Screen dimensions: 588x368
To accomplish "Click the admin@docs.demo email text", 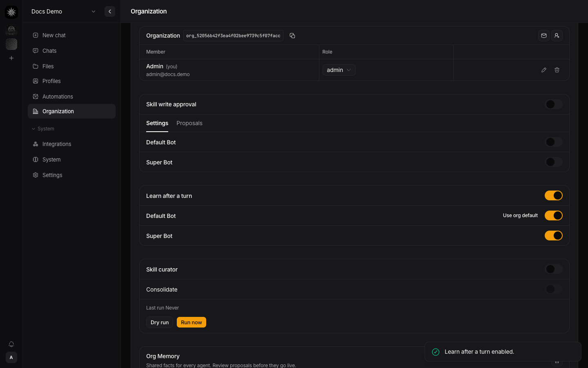I will coord(168,74).
